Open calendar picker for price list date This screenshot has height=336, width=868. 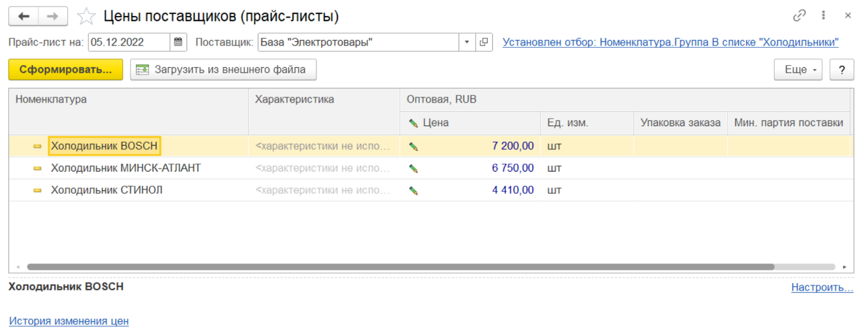click(178, 42)
